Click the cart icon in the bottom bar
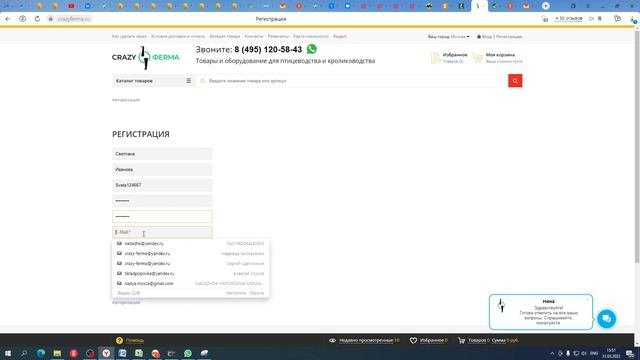640x360 pixels. click(461, 340)
